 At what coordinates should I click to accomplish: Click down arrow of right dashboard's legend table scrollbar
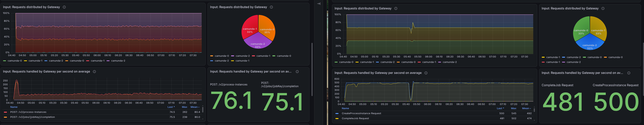[x=534, y=120]
